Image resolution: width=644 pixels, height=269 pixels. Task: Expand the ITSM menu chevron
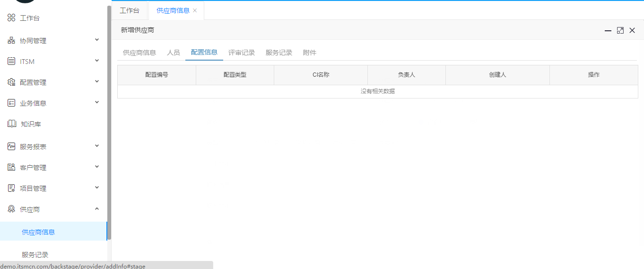coord(97,61)
